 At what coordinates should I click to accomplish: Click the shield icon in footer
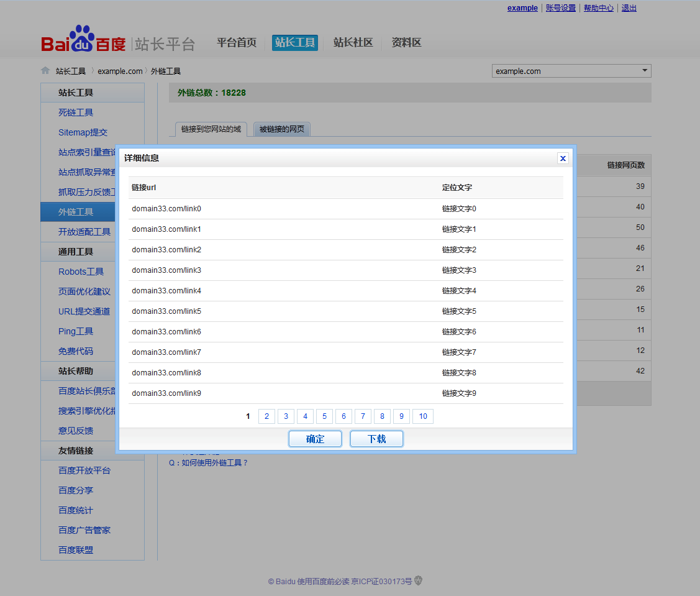(419, 581)
